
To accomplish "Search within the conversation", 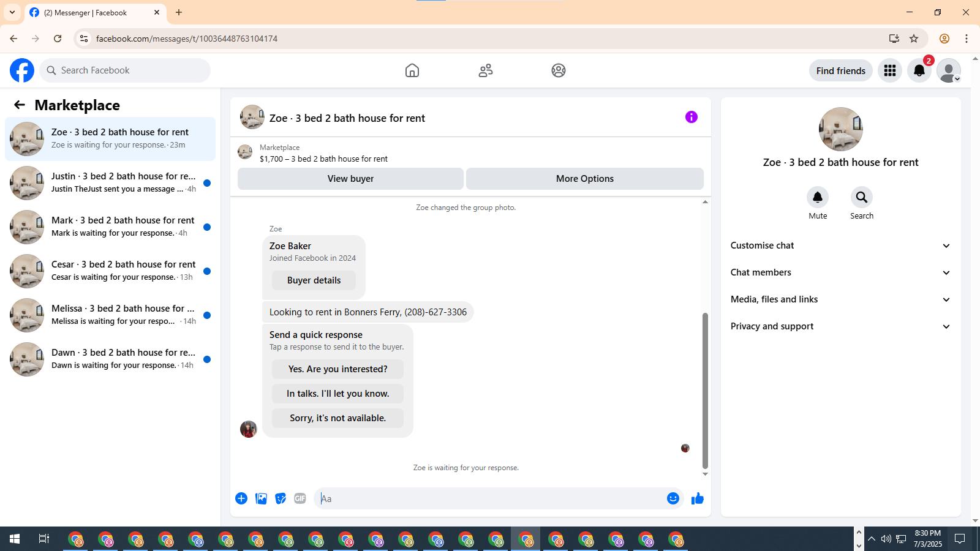I will (x=862, y=197).
